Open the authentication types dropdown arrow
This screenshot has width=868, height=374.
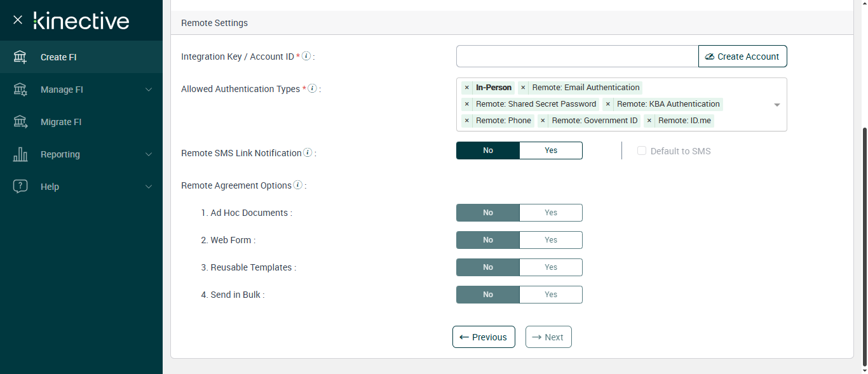click(x=776, y=105)
